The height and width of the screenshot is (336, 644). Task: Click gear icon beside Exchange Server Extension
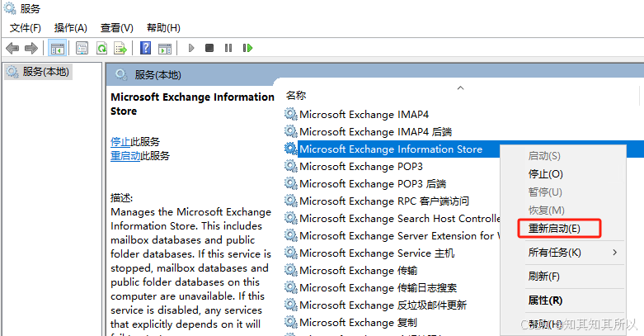pos(291,234)
